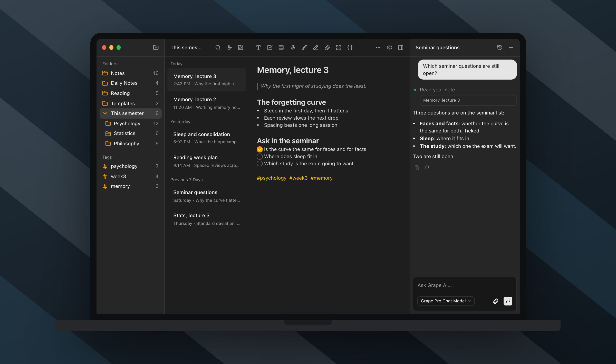616x364 pixels.
Task: Filter by the psychology tag in sidebar
Action: tap(130, 166)
